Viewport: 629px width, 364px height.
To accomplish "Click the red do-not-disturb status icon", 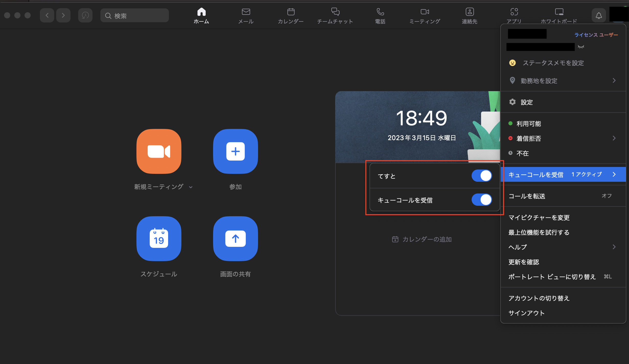I will click(x=510, y=138).
